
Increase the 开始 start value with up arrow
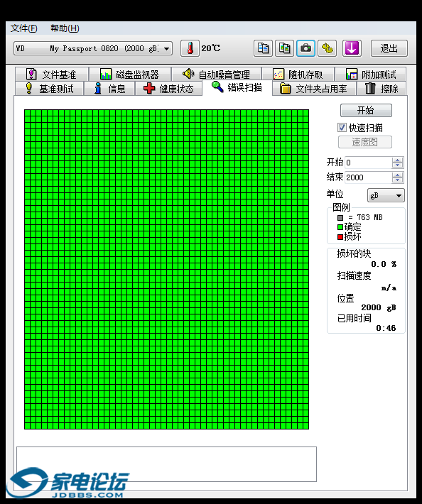click(398, 160)
